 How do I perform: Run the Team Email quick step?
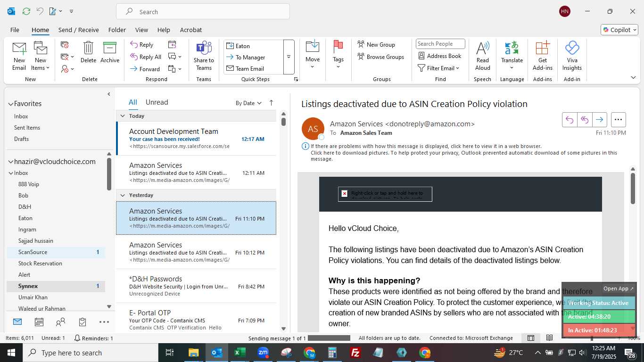(x=254, y=68)
